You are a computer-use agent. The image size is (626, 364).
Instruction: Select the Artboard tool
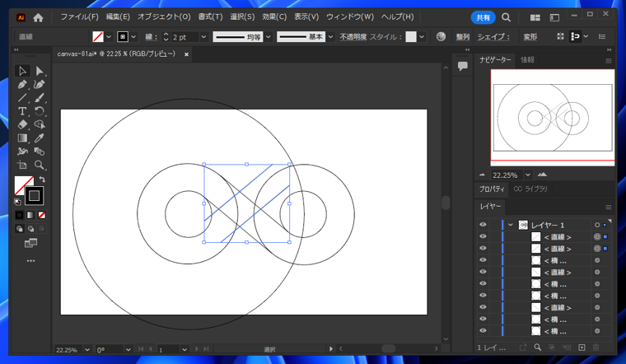click(x=22, y=165)
